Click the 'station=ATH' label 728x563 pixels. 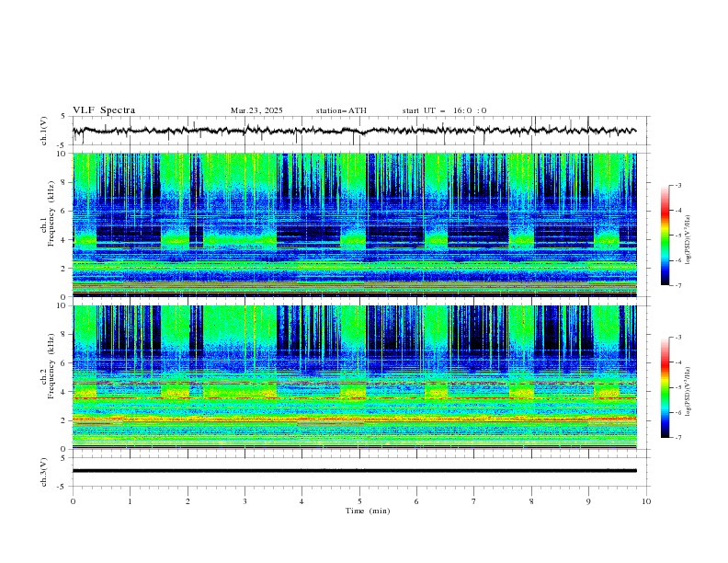coord(341,110)
